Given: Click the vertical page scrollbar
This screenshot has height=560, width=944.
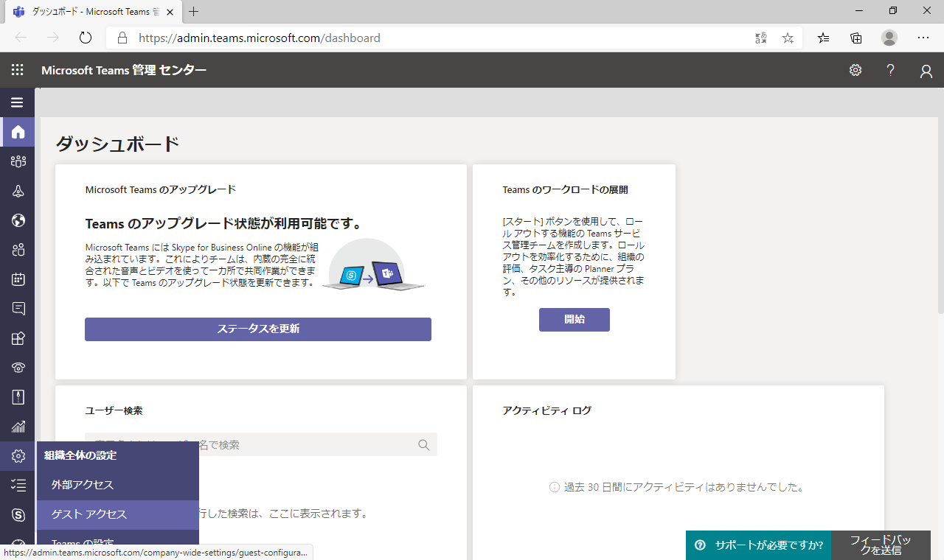Looking at the screenshot, I should click(940, 200).
